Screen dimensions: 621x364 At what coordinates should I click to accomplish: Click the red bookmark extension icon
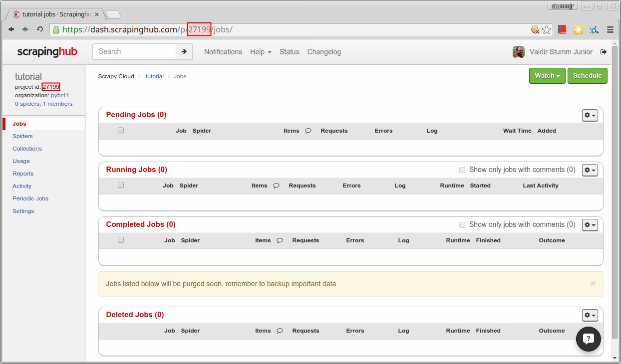coord(562,29)
